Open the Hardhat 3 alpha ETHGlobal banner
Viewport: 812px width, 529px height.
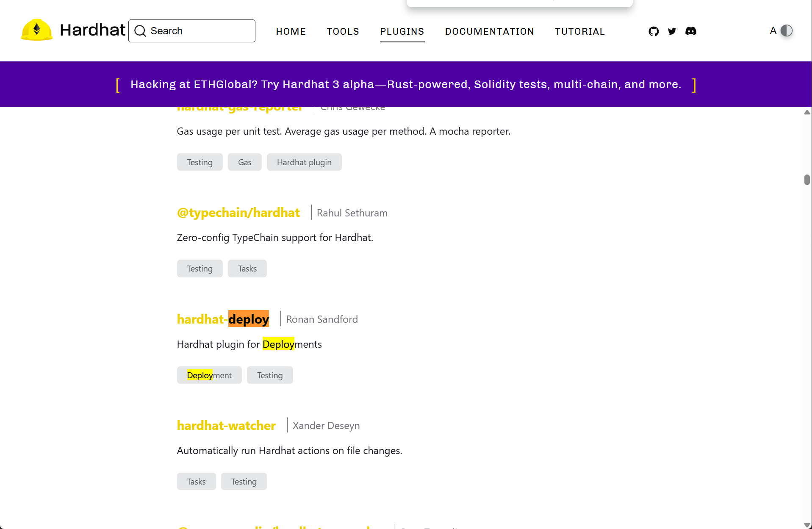tap(406, 84)
